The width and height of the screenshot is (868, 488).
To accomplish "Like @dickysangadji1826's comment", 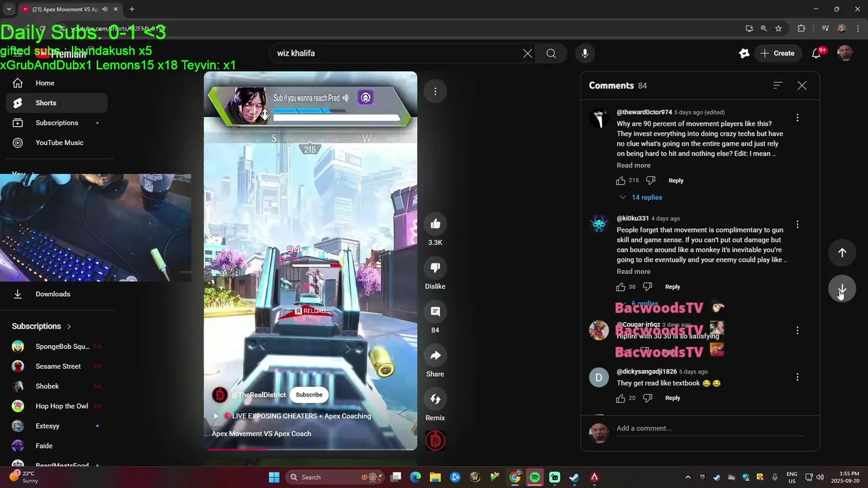I will tap(620, 398).
